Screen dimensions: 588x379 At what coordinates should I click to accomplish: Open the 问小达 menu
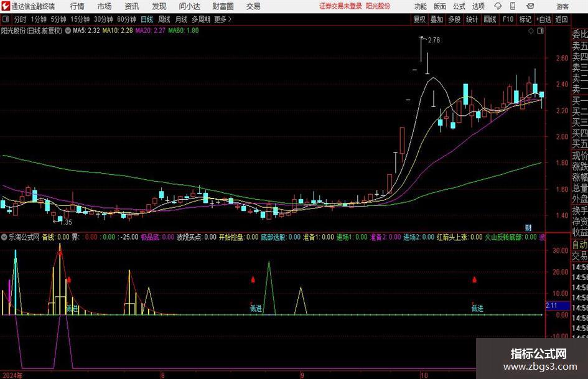point(189,6)
